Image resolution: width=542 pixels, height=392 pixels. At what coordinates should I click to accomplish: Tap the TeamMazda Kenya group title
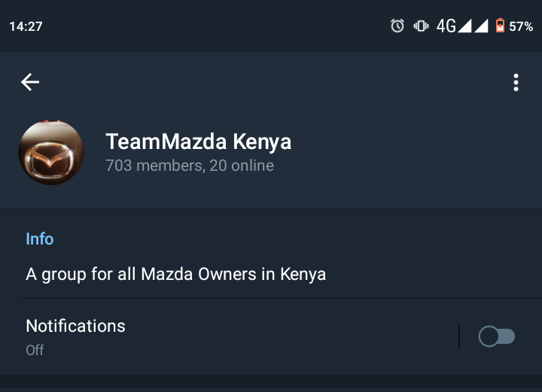tap(198, 141)
